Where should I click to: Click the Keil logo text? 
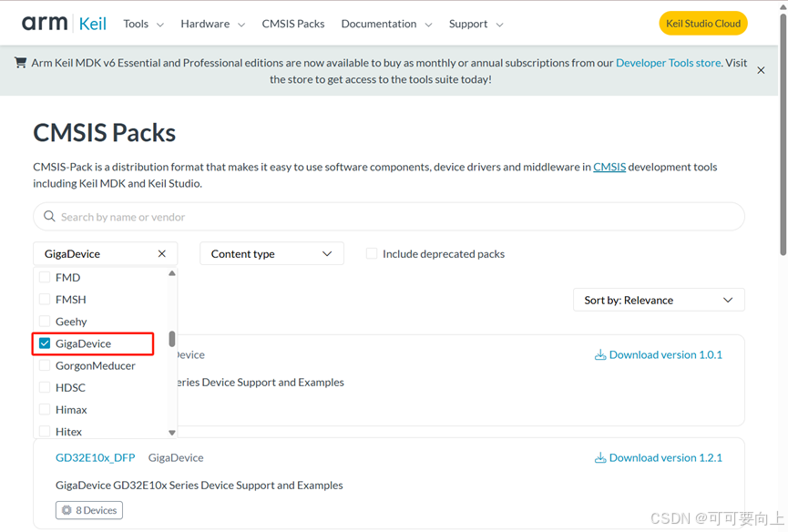pyautogui.click(x=93, y=24)
